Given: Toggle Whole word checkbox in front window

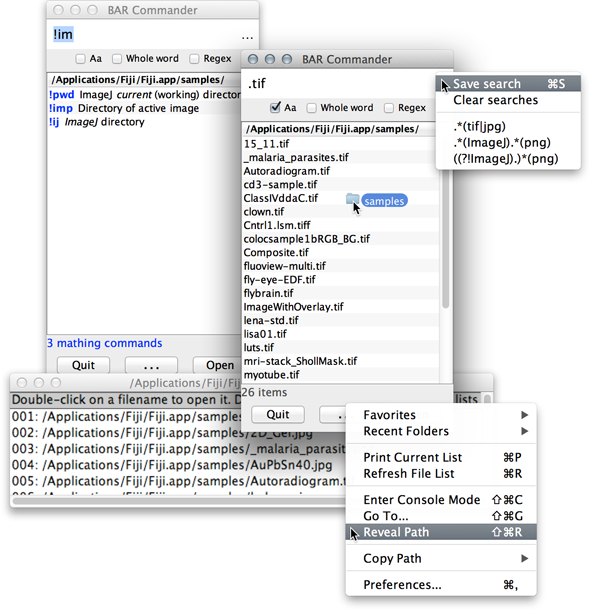Looking at the screenshot, I should pyautogui.click(x=312, y=108).
